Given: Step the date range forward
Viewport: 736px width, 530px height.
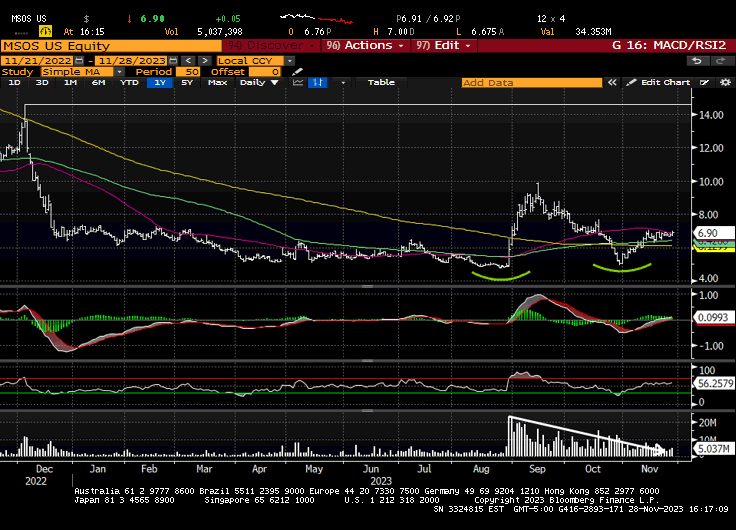Looking at the screenshot, I should click(205, 61).
